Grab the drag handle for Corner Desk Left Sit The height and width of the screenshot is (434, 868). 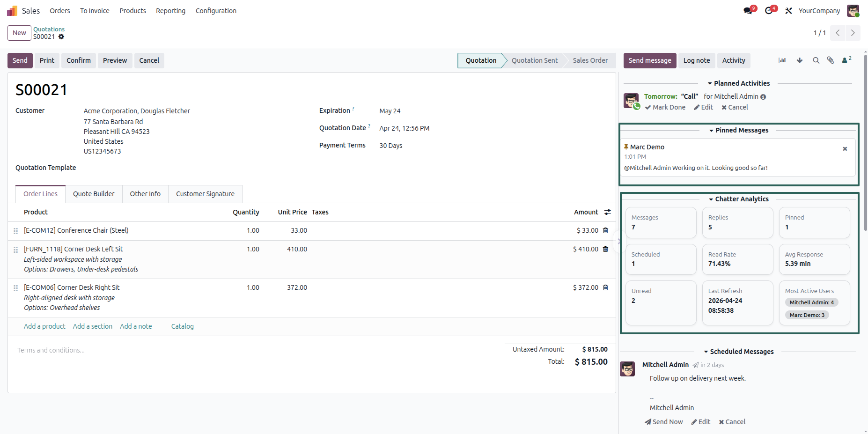point(15,250)
